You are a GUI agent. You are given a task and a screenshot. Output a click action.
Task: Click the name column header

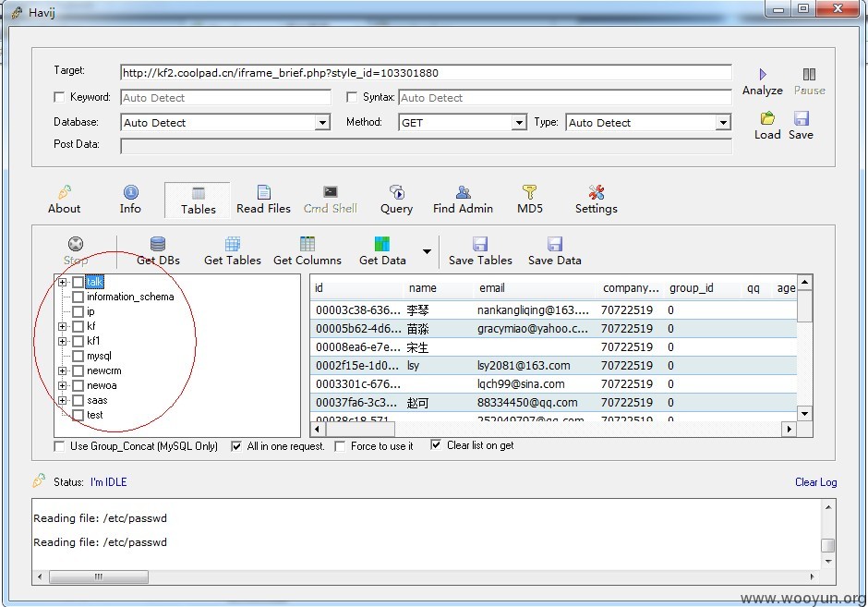click(x=440, y=288)
